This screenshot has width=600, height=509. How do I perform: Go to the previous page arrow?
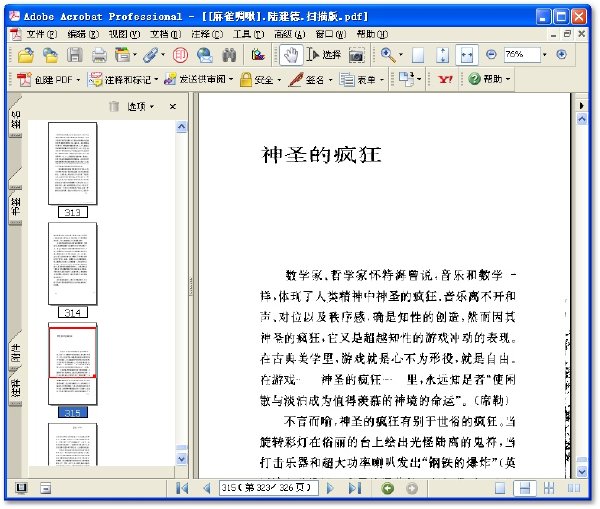207,488
